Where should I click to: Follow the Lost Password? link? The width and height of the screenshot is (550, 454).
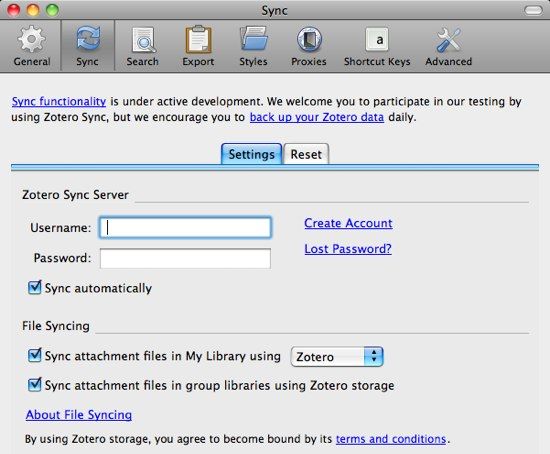(x=348, y=249)
